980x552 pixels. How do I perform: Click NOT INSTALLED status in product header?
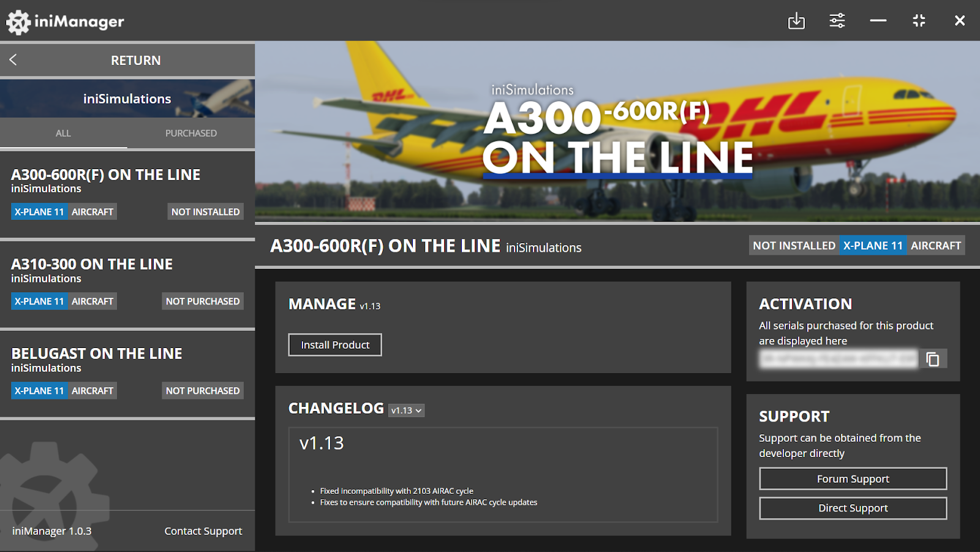point(794,246)
